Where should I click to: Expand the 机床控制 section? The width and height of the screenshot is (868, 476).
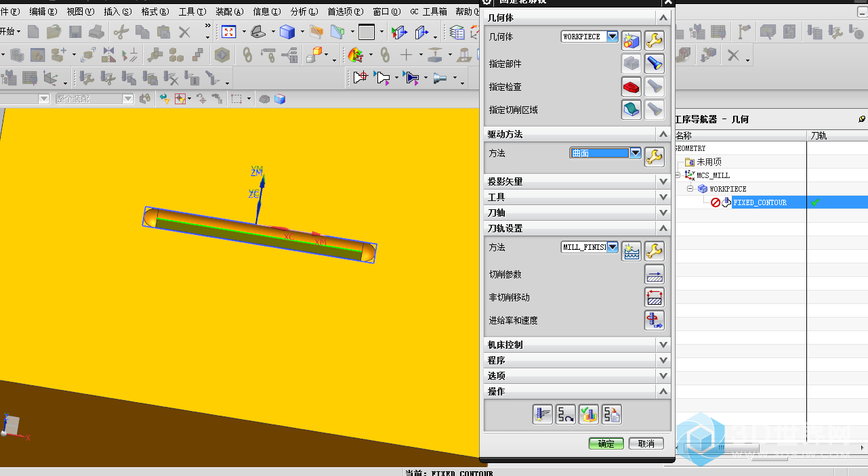point(663,345)
